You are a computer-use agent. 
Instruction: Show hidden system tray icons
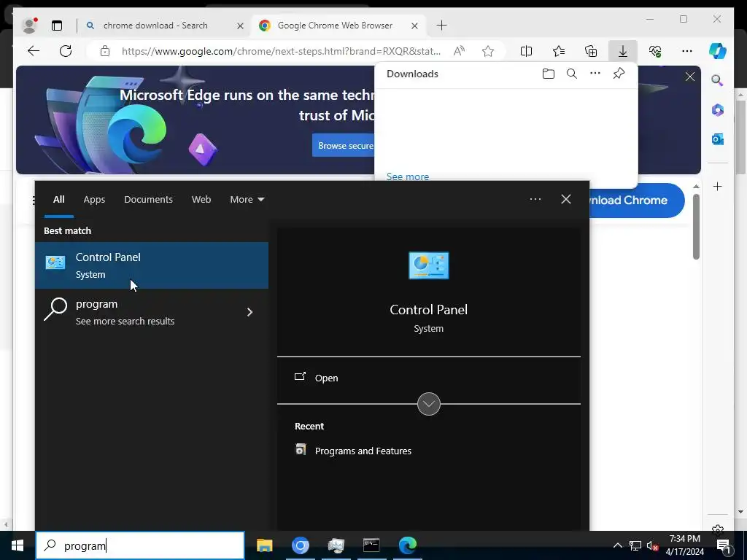pos(617,545)
